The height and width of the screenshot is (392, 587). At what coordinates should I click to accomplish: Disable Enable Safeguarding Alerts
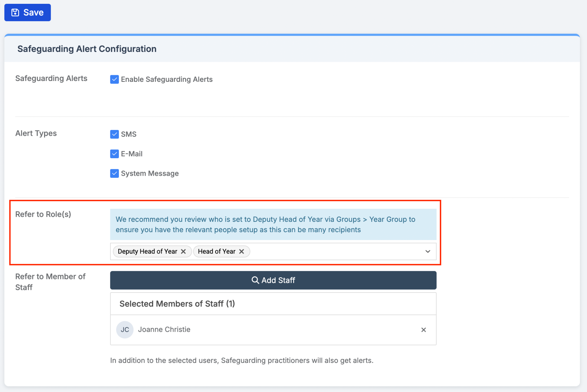tap(114, 79)
